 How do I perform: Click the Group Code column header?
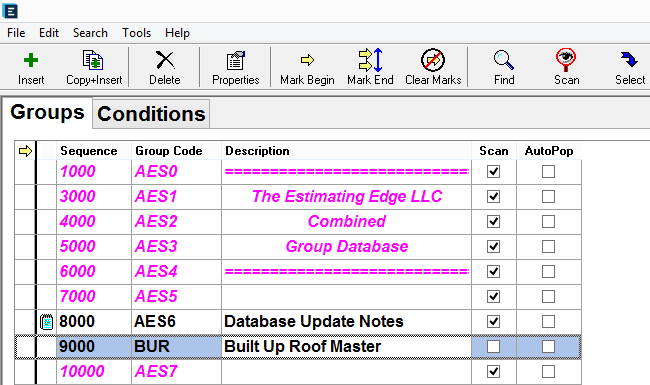click(x=177, y=151)
